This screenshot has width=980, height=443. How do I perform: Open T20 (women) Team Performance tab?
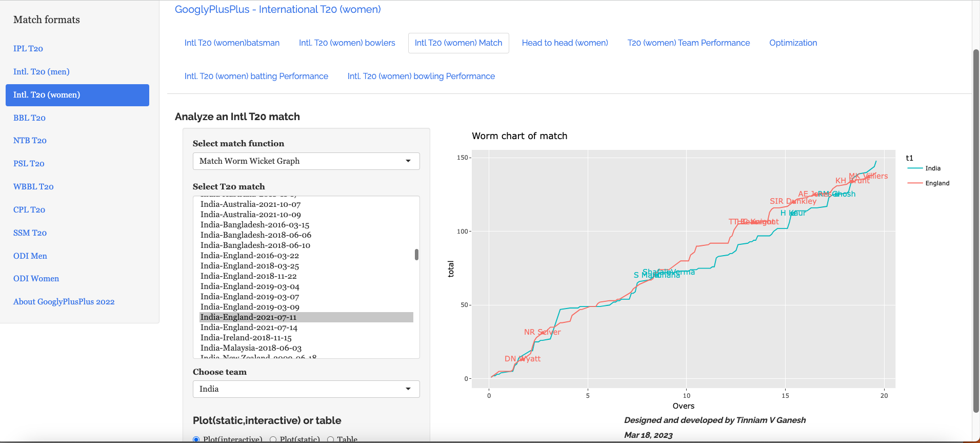tap(688, 43)
